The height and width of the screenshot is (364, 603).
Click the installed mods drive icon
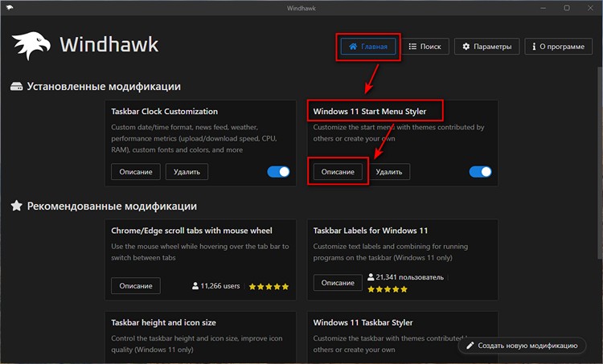[x=16, y=86]
